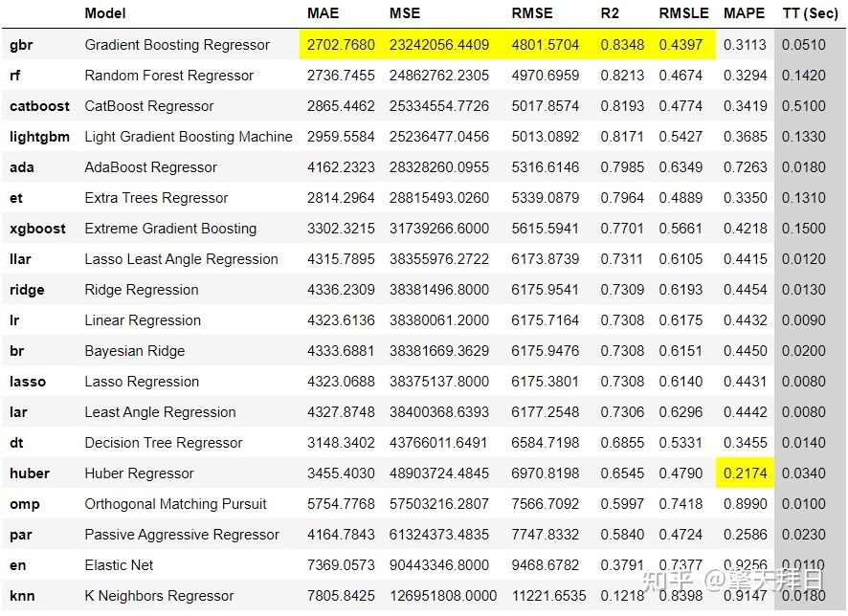The height and width of the screenshot is (616, 848).
Task: Select the R2 column header
Action: 610,13
